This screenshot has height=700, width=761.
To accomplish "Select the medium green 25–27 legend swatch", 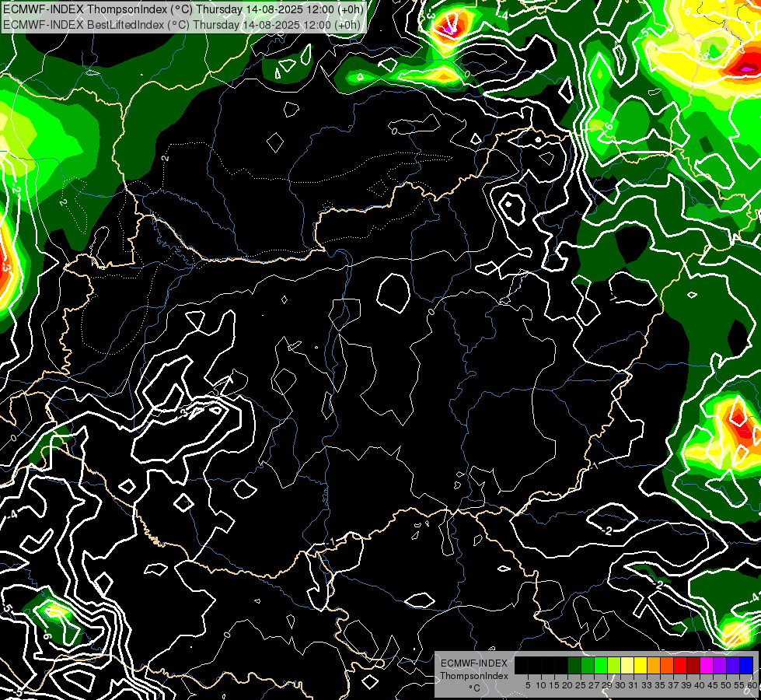I will point(588,665).
